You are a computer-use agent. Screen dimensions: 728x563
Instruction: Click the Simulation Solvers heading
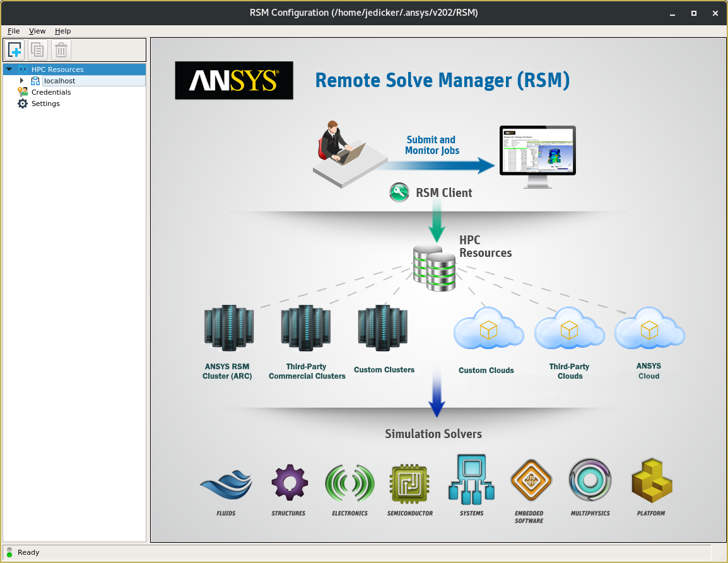click(433, 434)
